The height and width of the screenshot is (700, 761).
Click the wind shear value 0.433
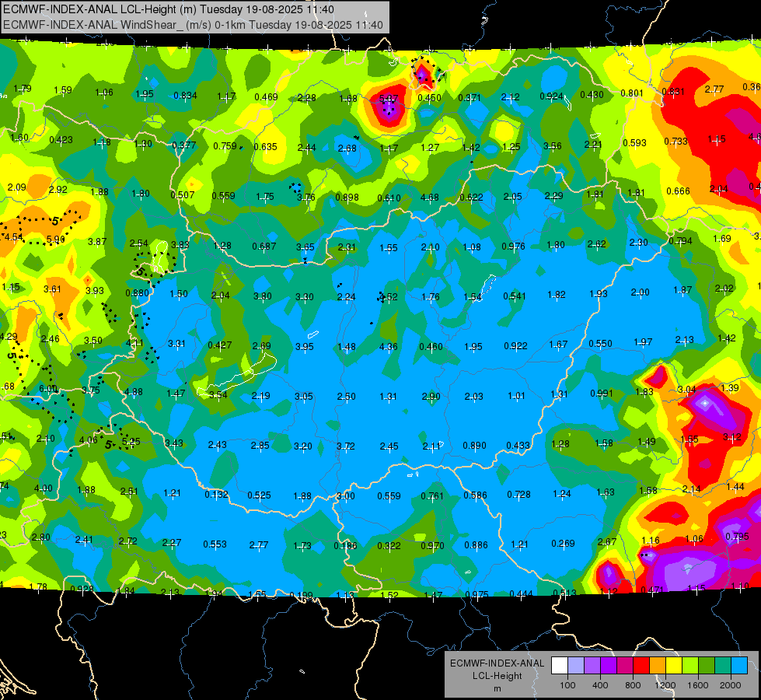click(x=518, y=445)
